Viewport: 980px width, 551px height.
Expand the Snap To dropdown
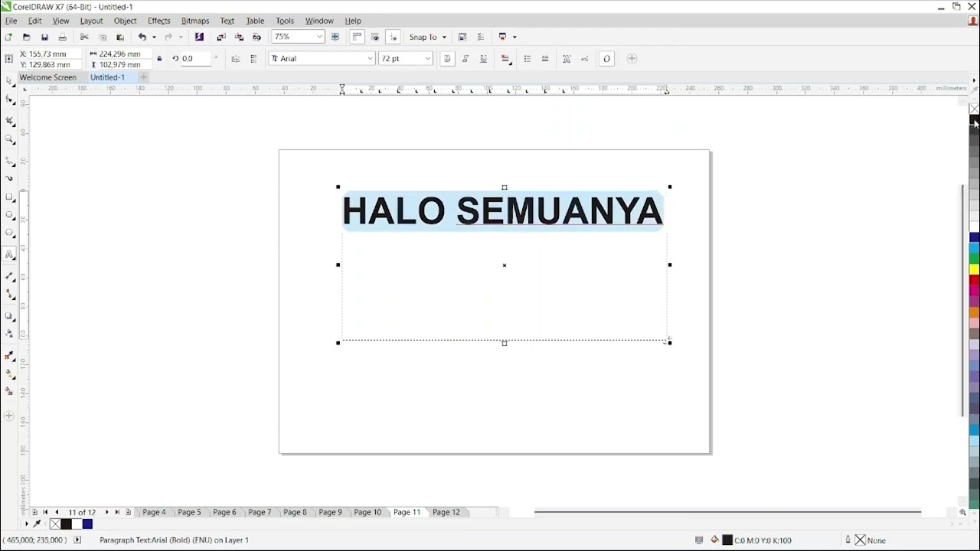click(444, 37)
